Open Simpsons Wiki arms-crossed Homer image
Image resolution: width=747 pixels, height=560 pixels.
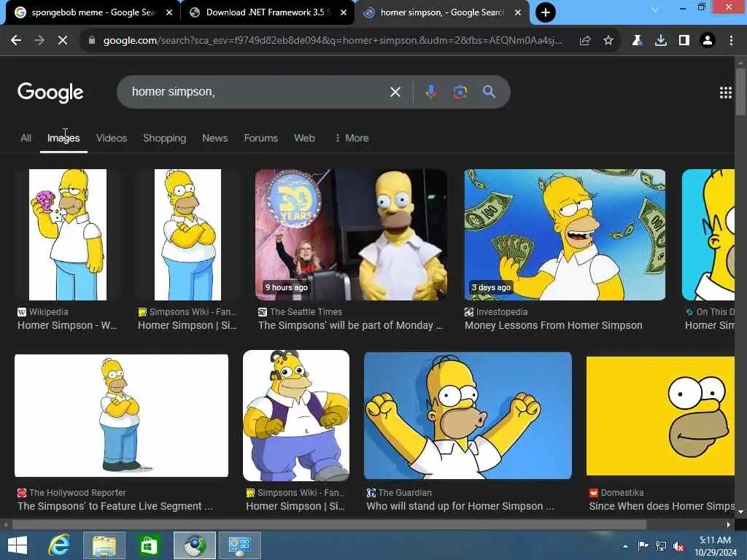pyautogui.click(x=187, y=235)
